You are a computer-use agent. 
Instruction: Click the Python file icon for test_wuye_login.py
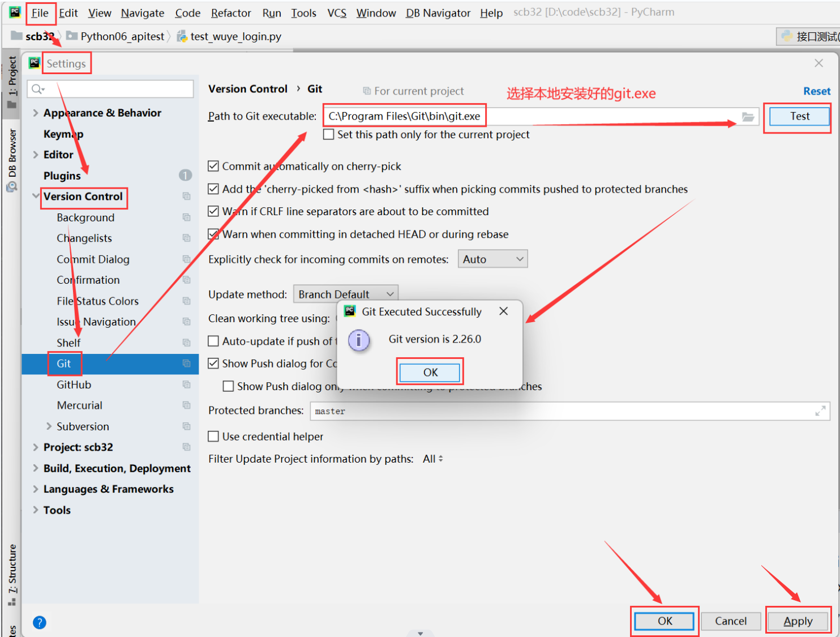(x=182, y=37)
